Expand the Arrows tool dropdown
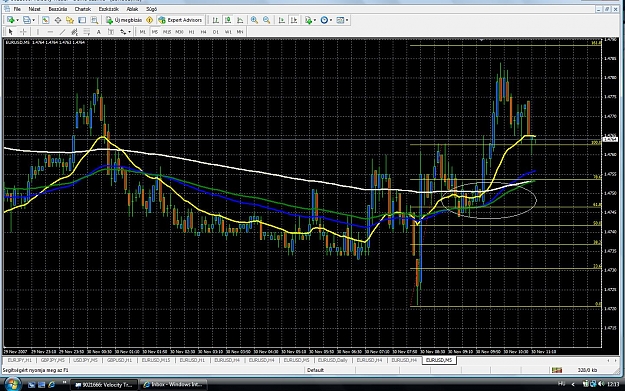This screenshot has height=391, width=625. [x=130, y=31]
